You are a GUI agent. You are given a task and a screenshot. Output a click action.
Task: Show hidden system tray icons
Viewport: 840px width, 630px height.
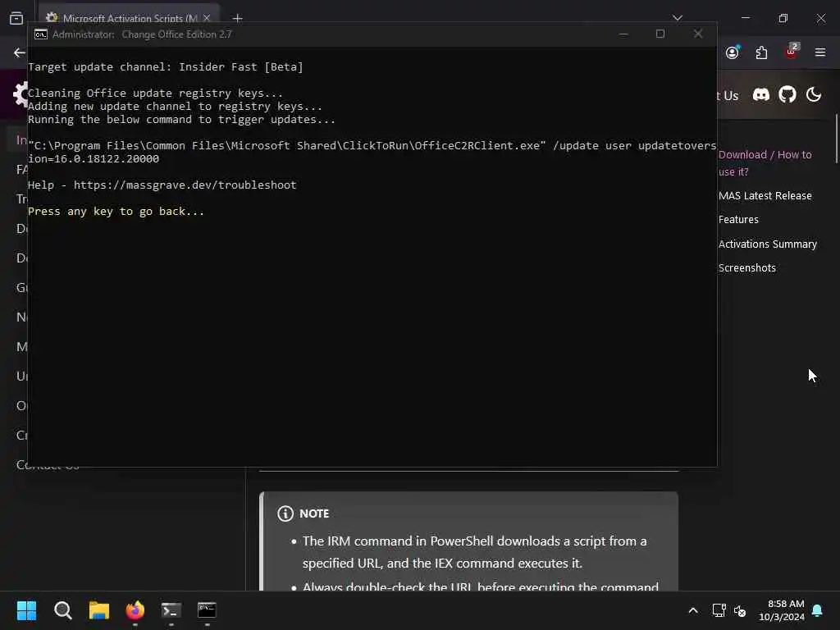click(x=692, y=610)
